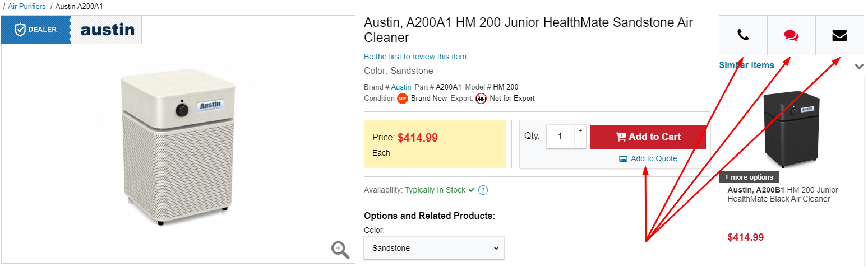Click the Austin brand link
This screenshot has width=868, height=267.
click(401, 87)
